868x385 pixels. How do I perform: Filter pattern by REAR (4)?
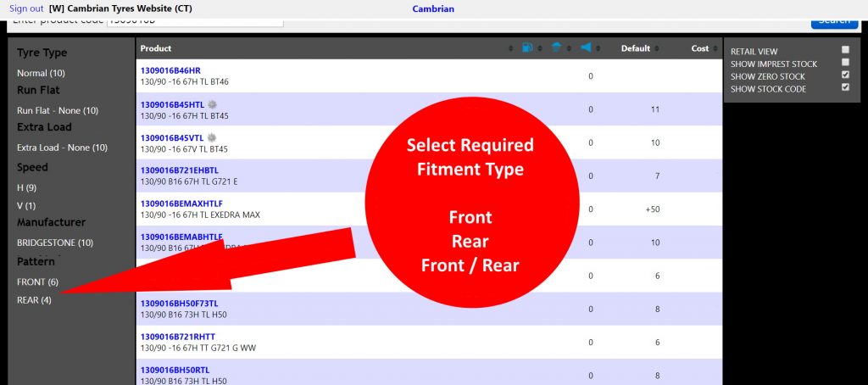pos(34,300)
